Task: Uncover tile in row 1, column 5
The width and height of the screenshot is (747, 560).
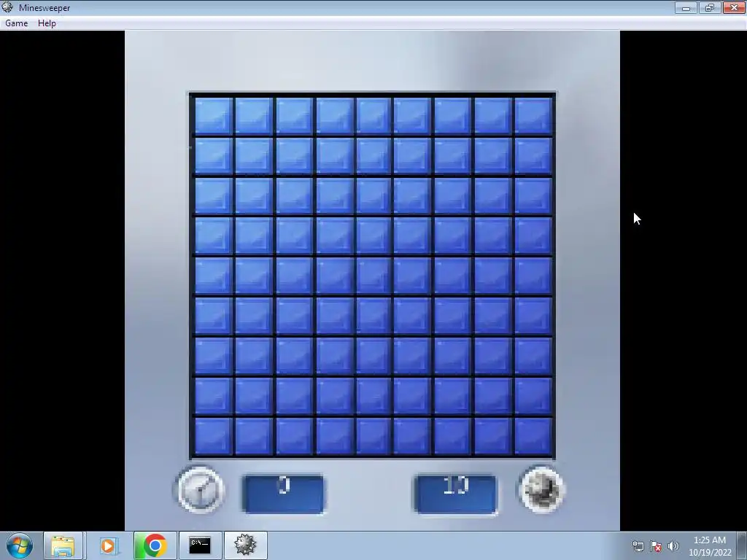Action: click(373, 116)
